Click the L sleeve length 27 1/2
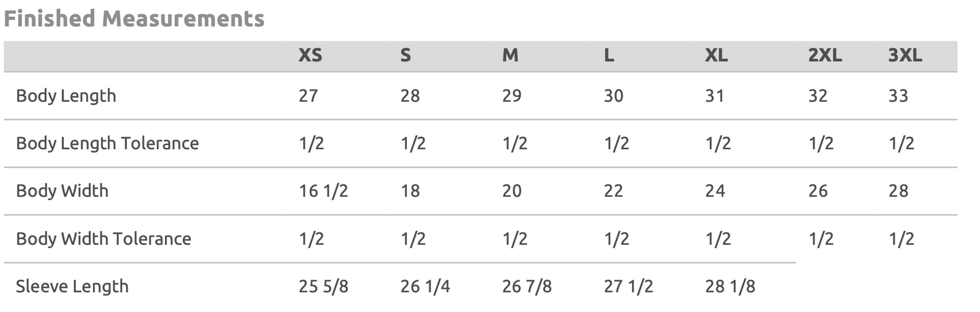This screenshot has width=980, height=312. coord(628,287)
